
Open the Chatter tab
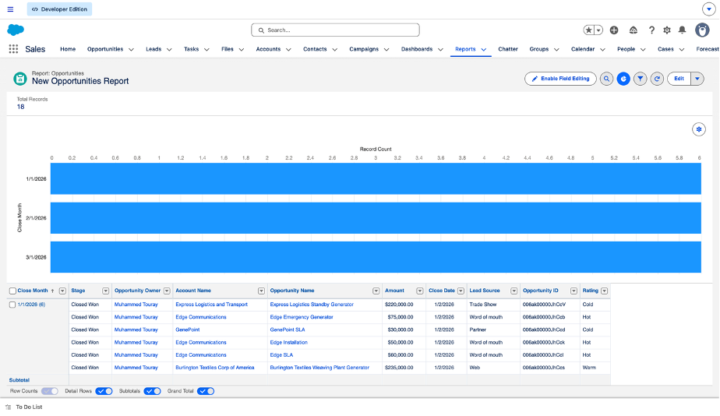[508, 49]
